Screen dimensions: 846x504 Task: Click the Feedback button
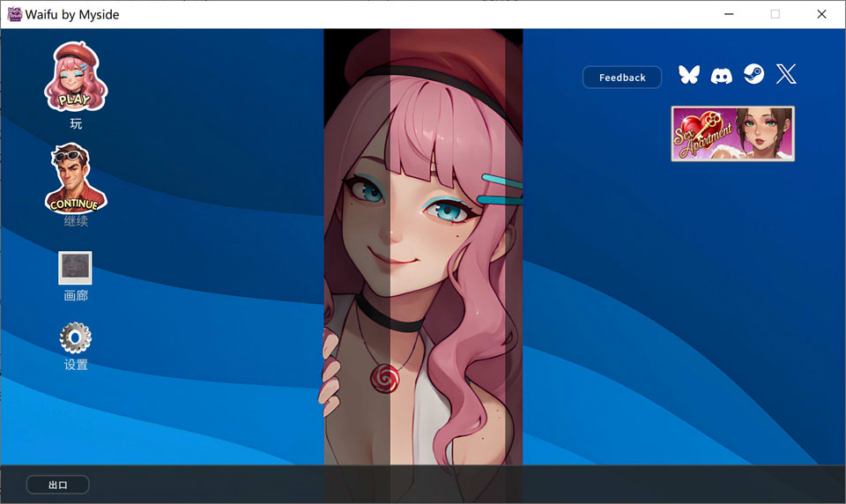(622, 78)
